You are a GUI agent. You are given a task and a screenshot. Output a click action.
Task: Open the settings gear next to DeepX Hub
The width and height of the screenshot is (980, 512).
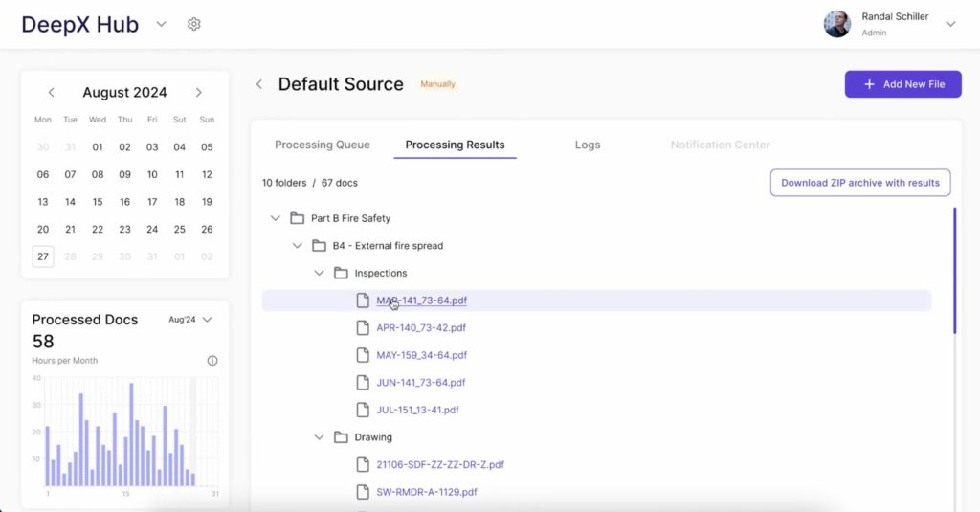tap(194, 24)
